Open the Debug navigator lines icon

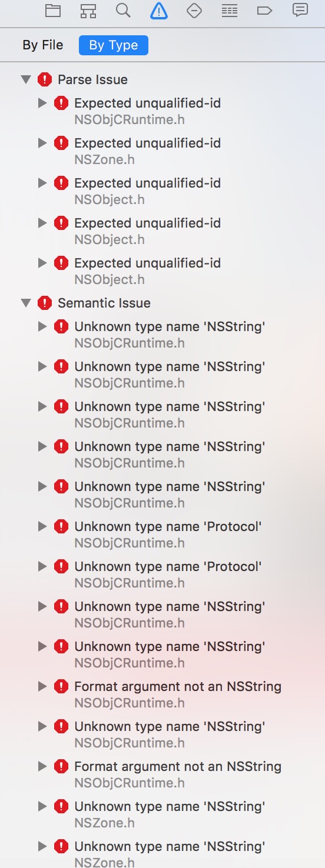[x=230, y=11]
